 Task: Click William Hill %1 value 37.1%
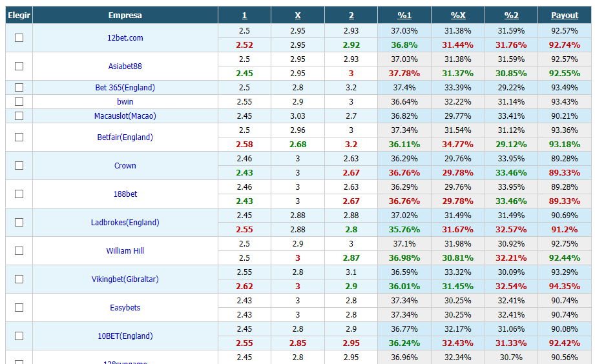coord(404,243)
